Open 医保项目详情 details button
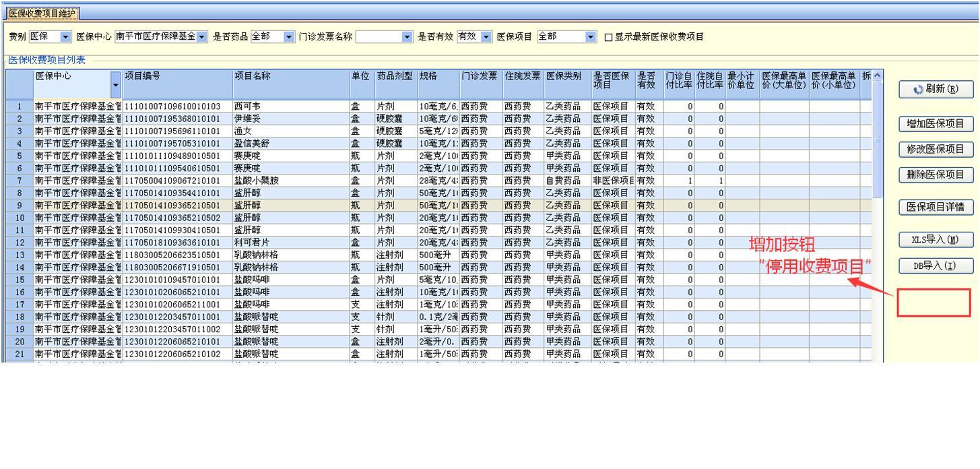The width and height of the screenshot is (980, 469). coord(937,207)
